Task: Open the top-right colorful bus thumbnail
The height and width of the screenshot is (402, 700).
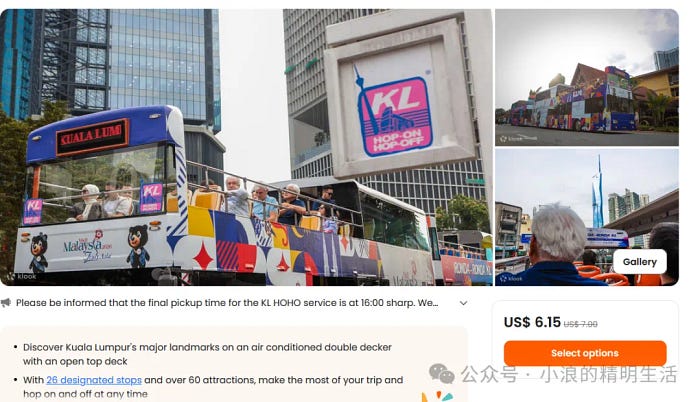Action: click(x=587, y=78)
